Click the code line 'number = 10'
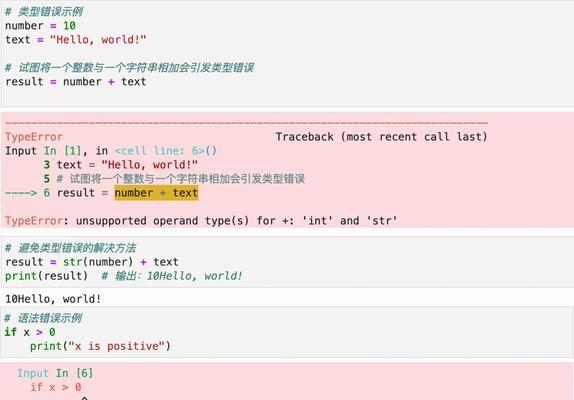 point(40,26)
